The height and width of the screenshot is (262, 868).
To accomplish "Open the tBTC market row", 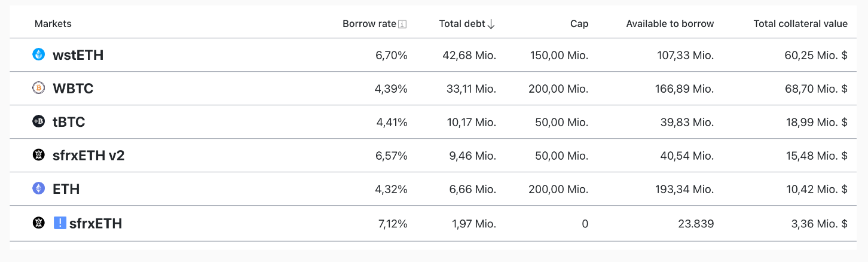I will tap(433, 122).
